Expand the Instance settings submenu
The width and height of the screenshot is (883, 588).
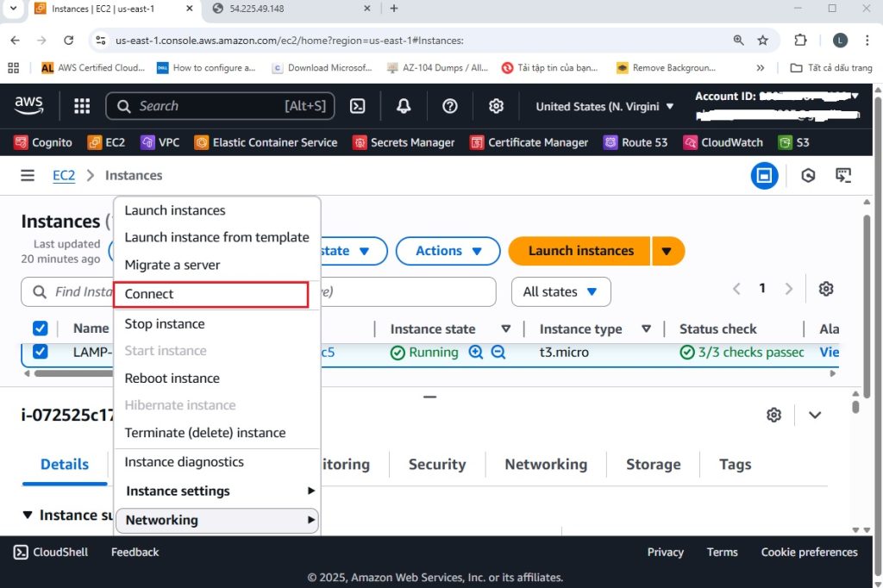click(x=217, y=491)
